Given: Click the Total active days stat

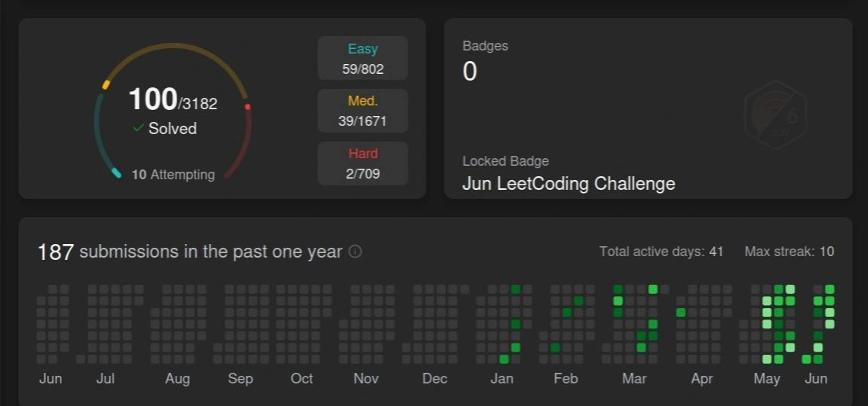Looking at the screenshot, I should (x=661, y=252).
